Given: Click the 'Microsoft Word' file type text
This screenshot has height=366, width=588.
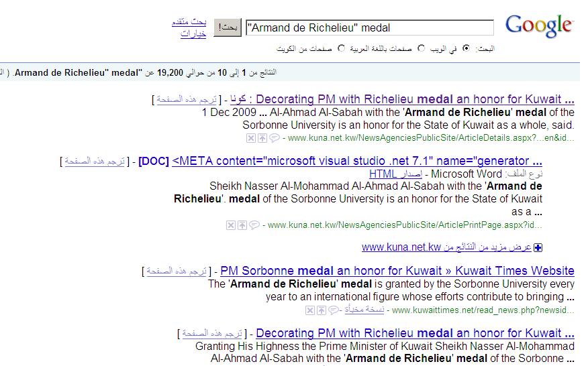Looking at the screenshot, I should click(x=466, y=174).
